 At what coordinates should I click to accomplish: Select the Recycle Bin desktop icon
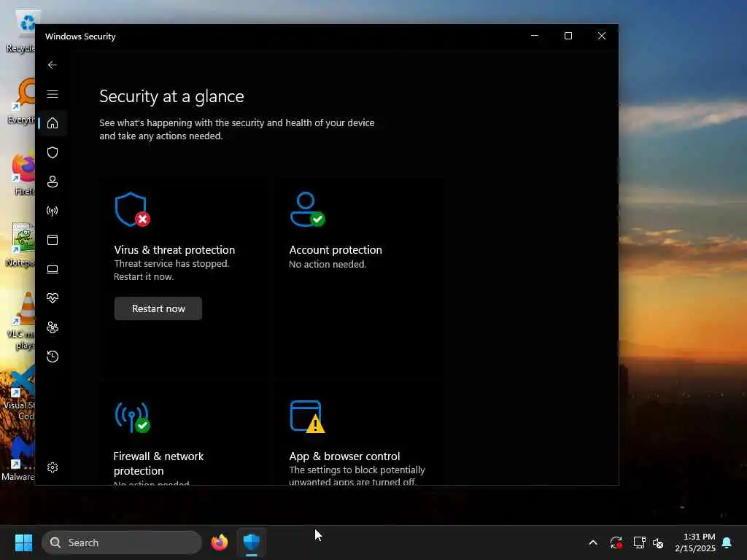click(x=21, y=32)
